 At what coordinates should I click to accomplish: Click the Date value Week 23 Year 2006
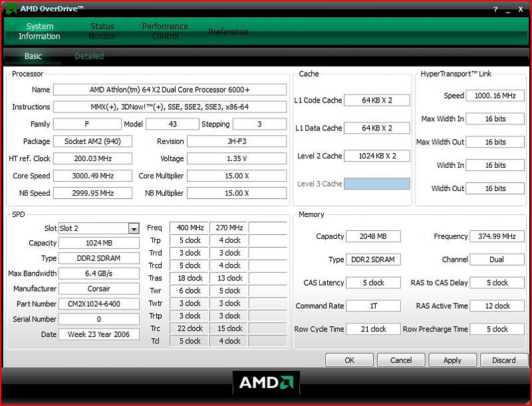pos(98,334)
